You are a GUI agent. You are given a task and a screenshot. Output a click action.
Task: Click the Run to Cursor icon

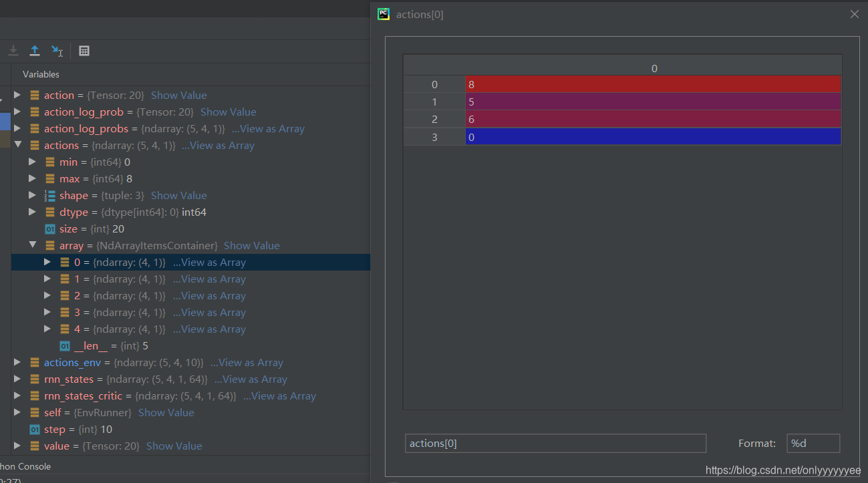(x=57, y=51)
